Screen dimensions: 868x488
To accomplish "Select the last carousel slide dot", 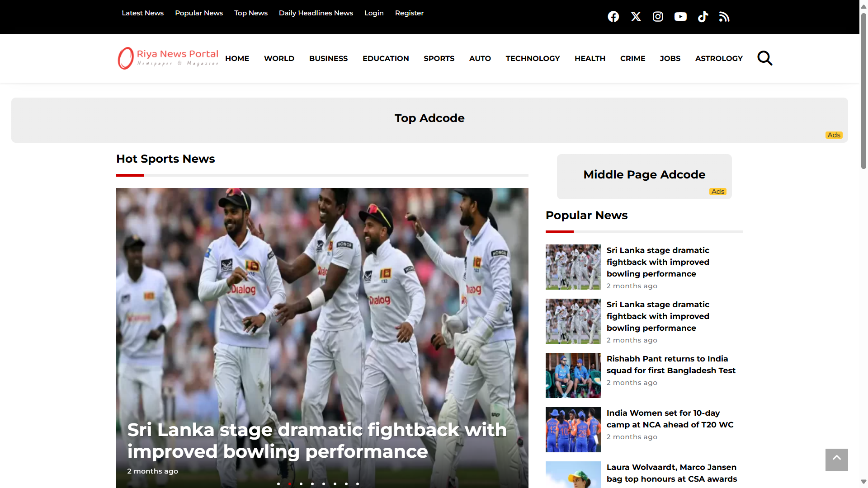I will point(358,484).
